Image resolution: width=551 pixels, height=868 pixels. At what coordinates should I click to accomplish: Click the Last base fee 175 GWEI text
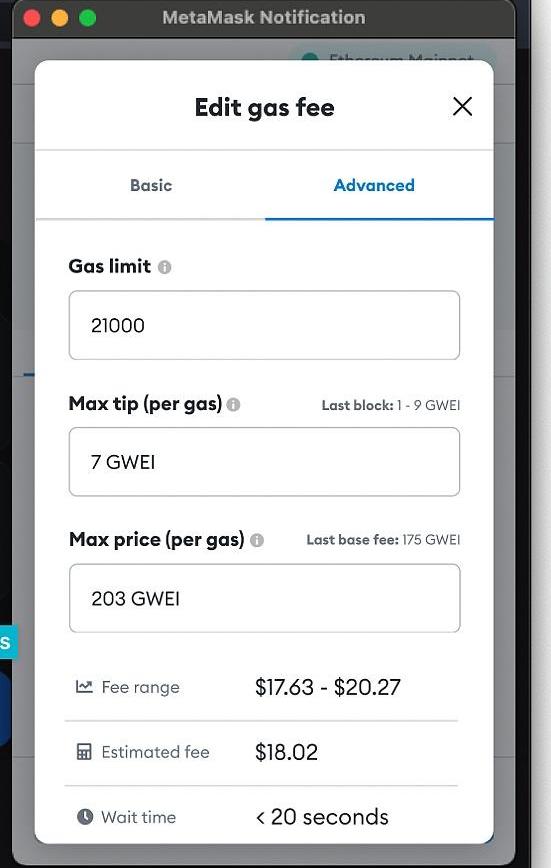click(x=383, y=540)
